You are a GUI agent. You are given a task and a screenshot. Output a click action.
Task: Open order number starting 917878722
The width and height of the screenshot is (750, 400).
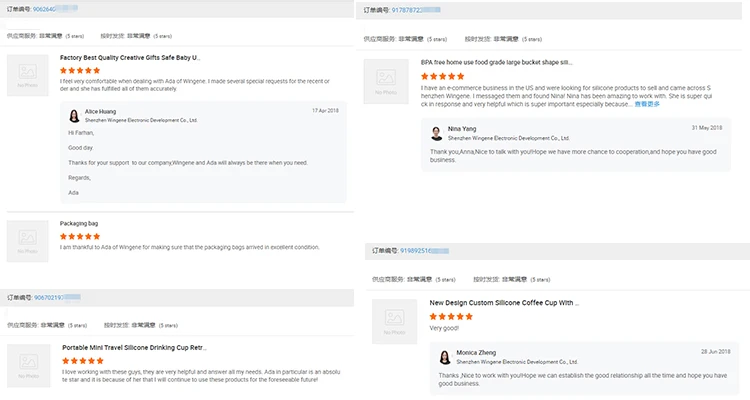click(417, 9)
